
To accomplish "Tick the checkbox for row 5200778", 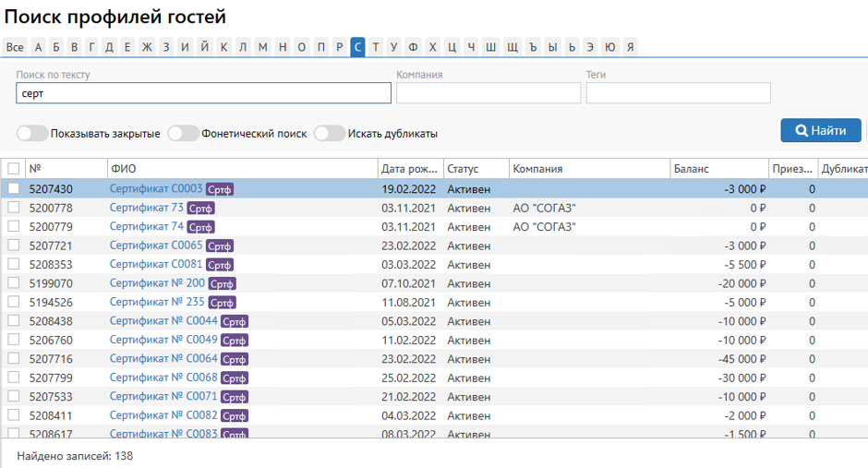I will (x=14, y=208).
